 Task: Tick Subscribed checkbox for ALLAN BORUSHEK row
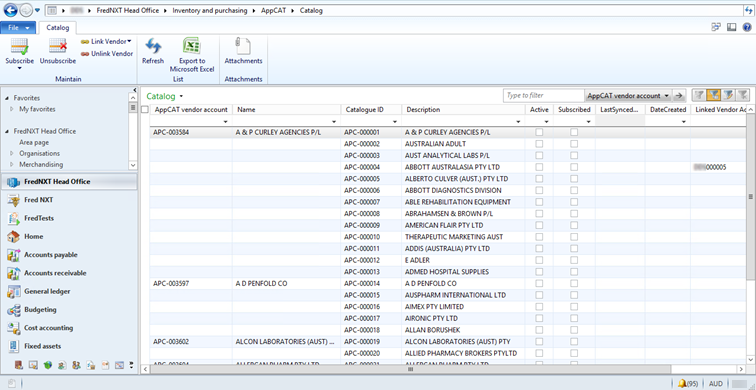click(574, 330)
